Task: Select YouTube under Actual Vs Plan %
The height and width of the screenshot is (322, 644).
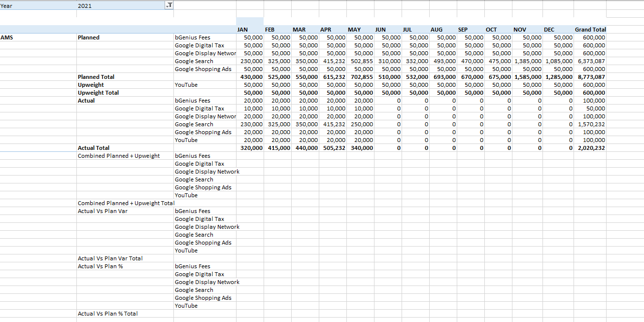Action: [186, 306]
